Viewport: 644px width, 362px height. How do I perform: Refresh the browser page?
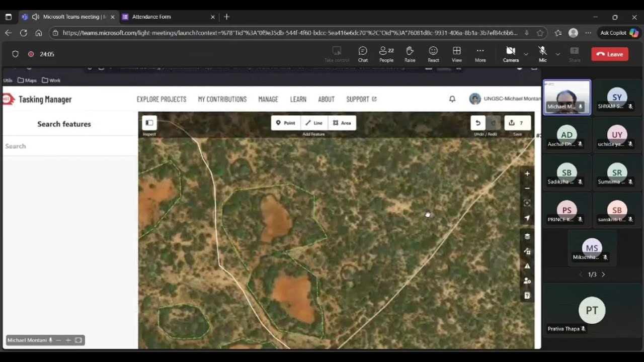coord(24,33)
